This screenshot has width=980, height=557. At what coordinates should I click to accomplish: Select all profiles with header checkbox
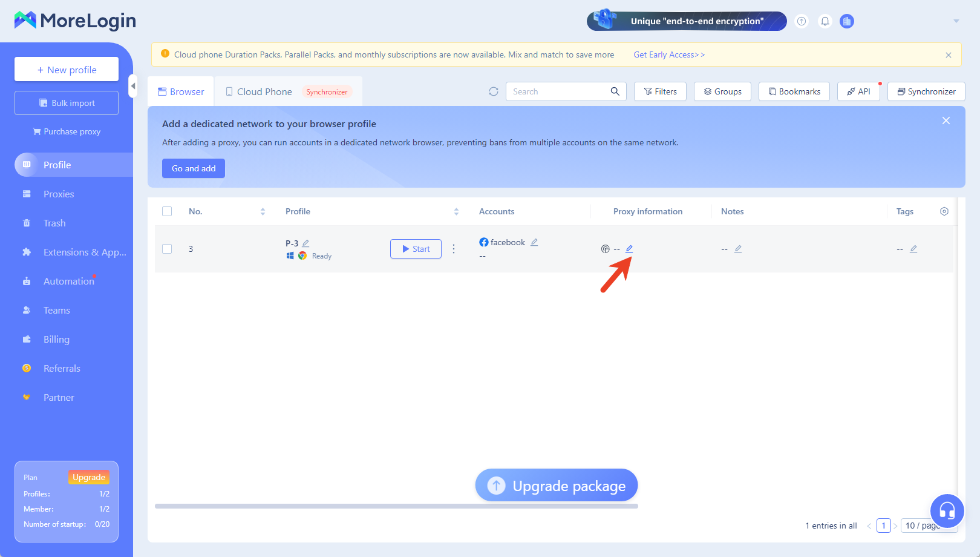[167, 211]
